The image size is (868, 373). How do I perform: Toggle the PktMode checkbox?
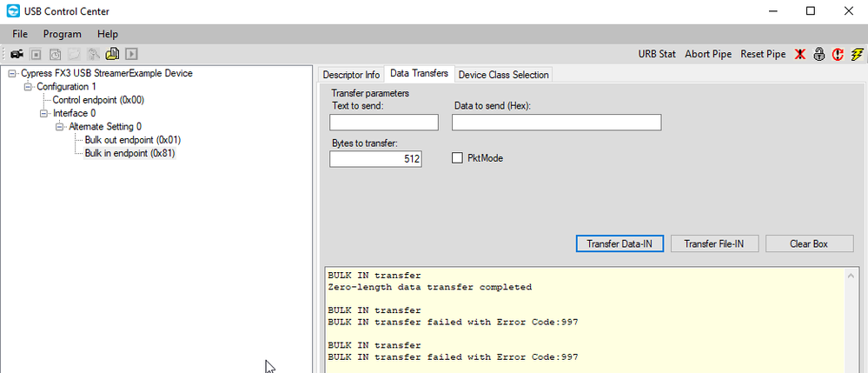click(x=457, y=158)
